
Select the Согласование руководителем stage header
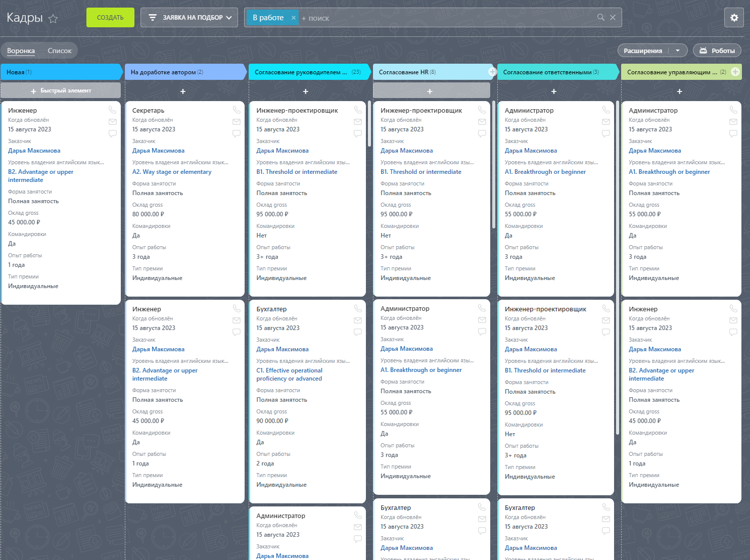[309, 72]
